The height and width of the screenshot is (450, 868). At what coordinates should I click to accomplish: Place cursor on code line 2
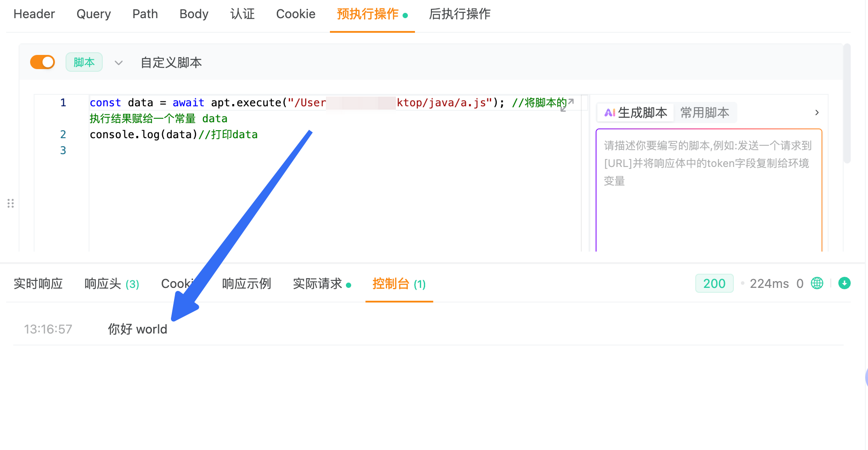(174, 135)
